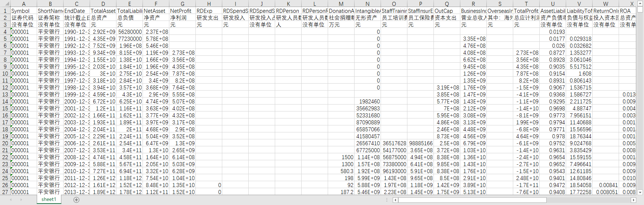Viewport: 644px width, 205px height.
Task: Click the NetProfit header cell
Action: [183, 11]
